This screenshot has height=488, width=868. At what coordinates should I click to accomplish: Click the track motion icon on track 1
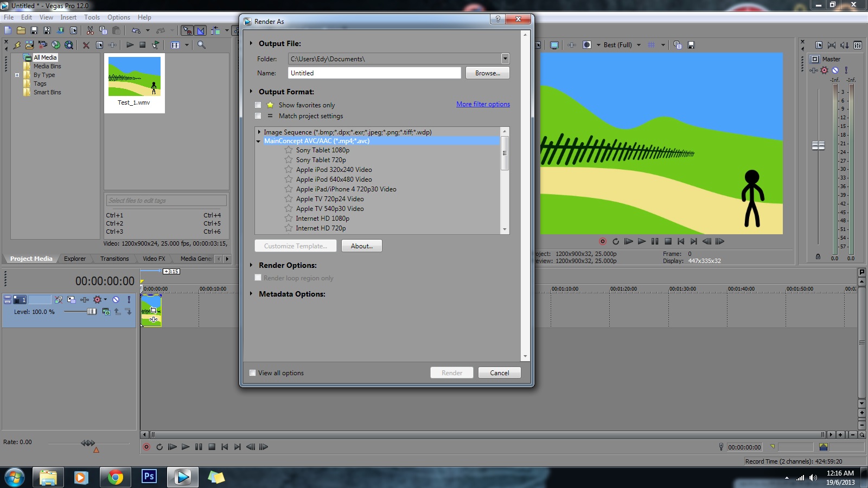point(71,299)
